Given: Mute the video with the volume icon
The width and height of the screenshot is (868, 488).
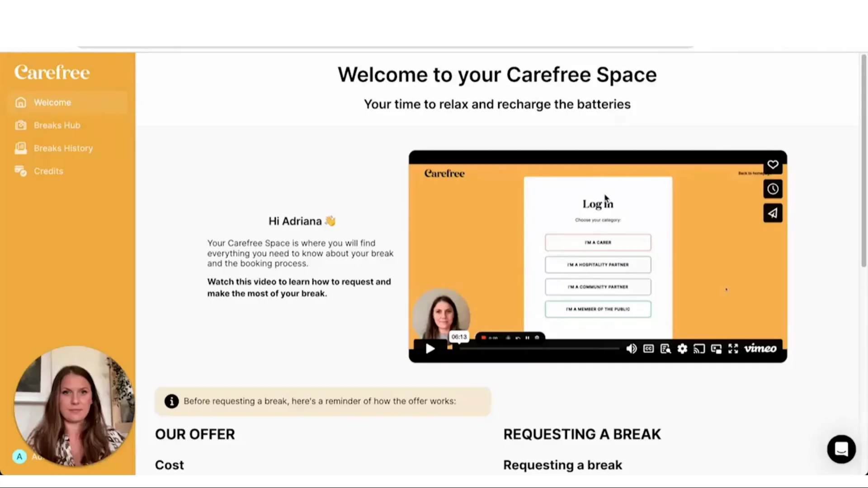Looking at the screenshot, I should (631, 348).
